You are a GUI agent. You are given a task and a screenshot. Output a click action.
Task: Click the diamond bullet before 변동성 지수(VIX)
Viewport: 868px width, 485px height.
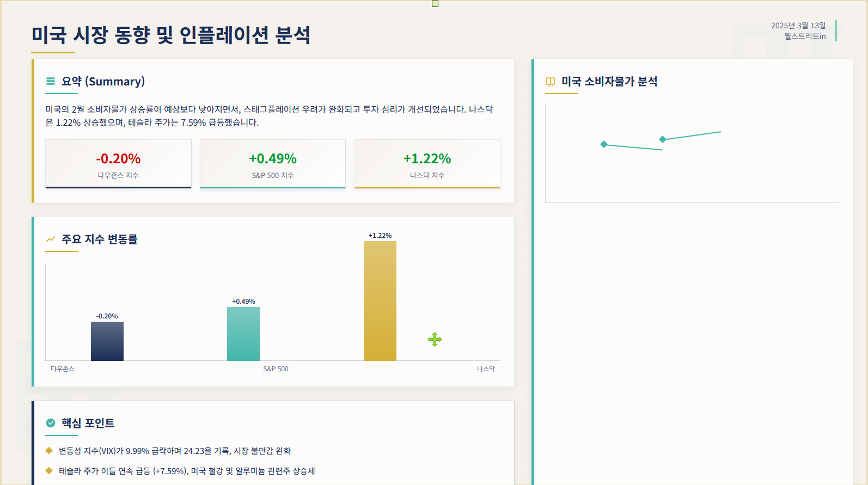(x=49, y=450)
